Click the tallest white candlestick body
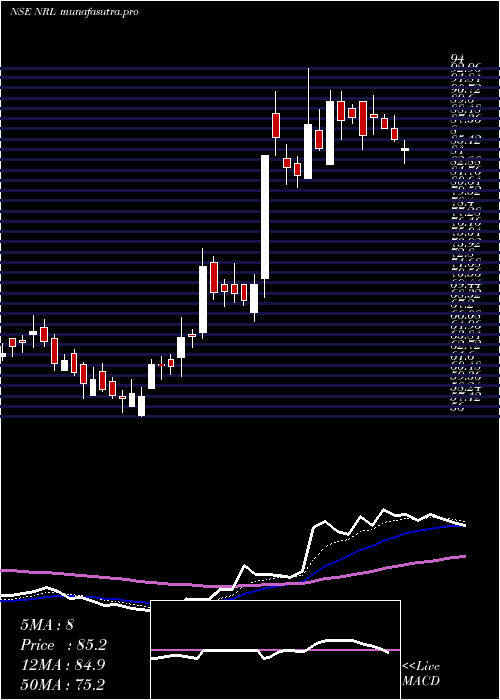Screen dimensions: 500x700 click(x=265, y=217)
